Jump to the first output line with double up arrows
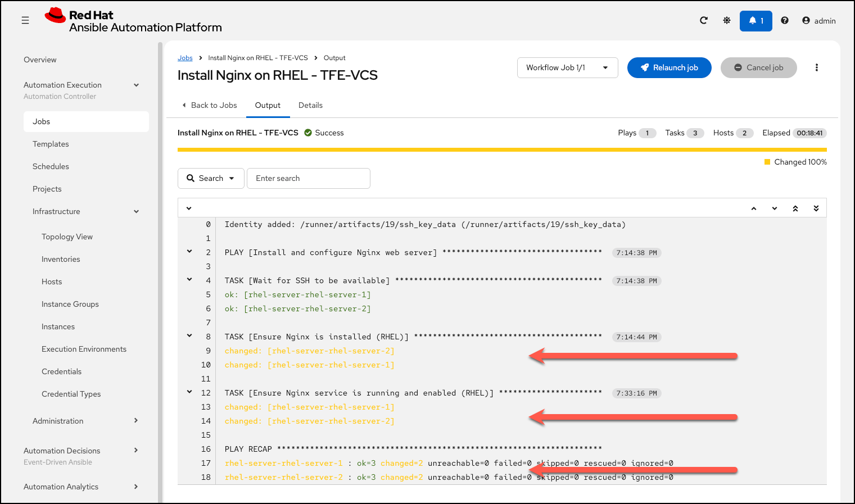855x504 pixels. coord(795,208)
